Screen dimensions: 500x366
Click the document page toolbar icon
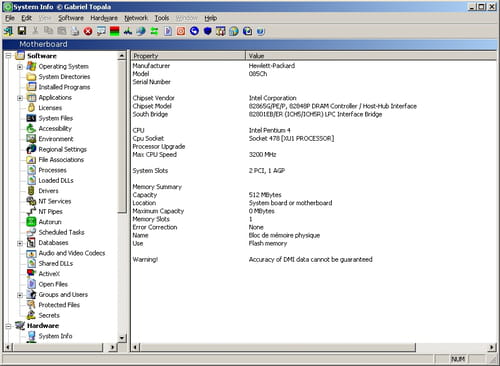[168, 31]
